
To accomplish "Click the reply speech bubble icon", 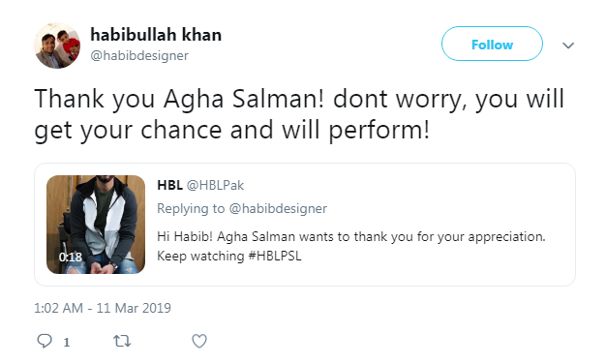I will click(x=45, y=341).
